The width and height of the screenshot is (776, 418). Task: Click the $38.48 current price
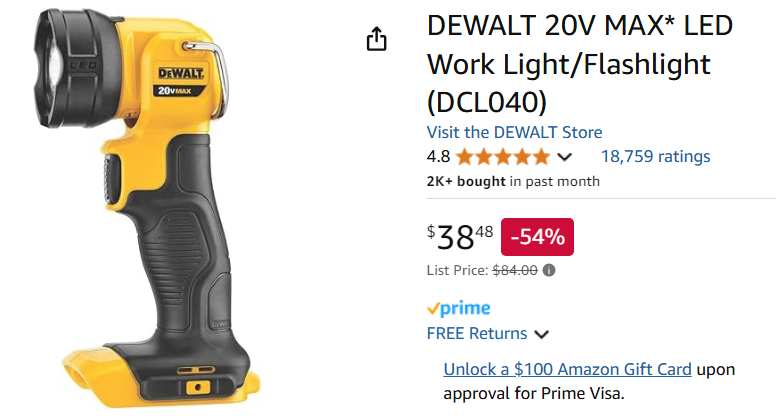tap(460, 237)
